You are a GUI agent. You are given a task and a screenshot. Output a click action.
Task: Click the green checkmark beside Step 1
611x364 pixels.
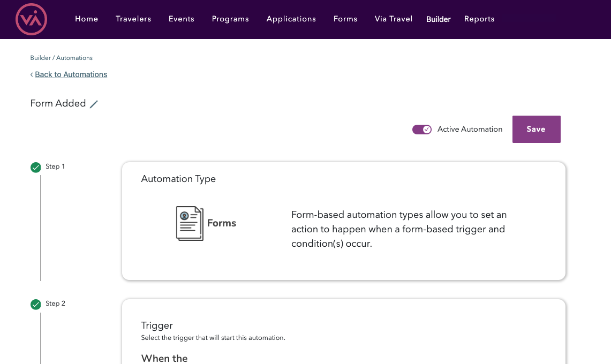35,167
